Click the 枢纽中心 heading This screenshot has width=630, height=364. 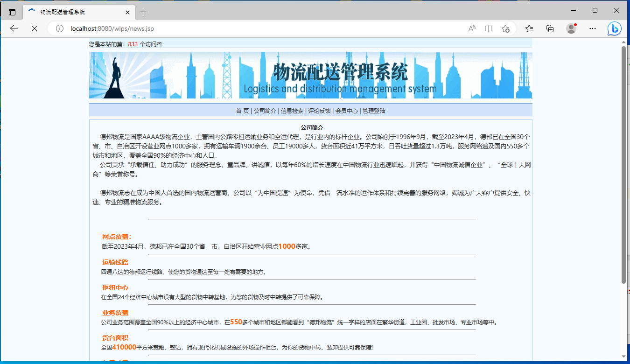coord(115,287)
